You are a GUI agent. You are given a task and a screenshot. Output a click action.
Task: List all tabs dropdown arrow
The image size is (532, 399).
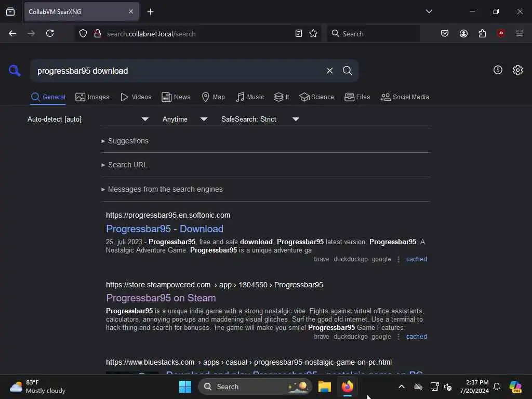[x=429, y=11]
